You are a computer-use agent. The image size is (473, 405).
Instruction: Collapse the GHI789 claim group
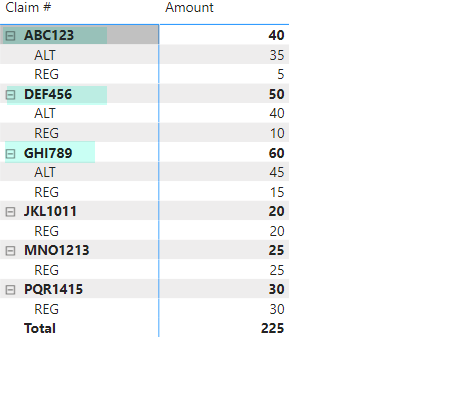(10, 154)
